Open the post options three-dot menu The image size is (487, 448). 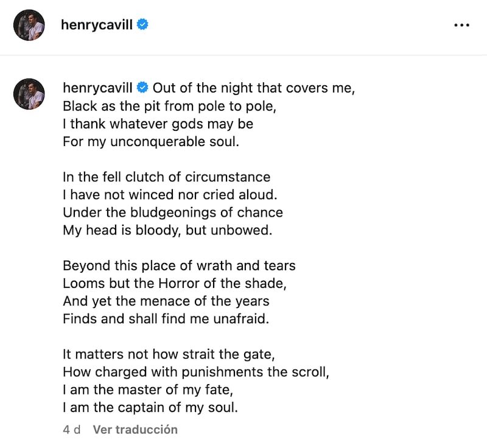(461, 25)
